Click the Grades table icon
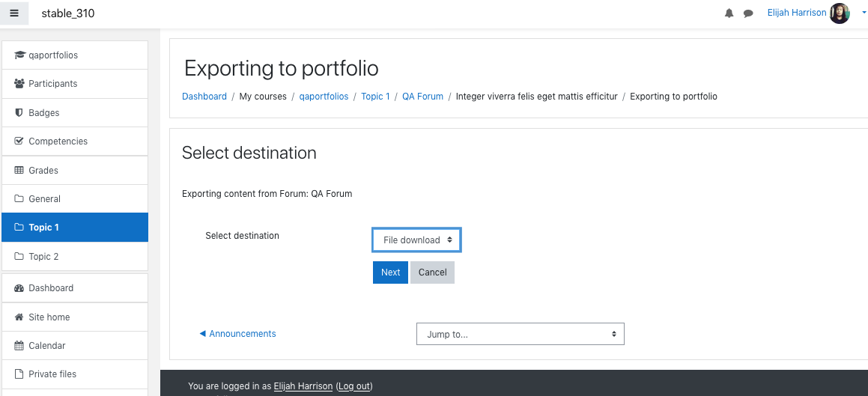The image size is (868, 396). pyautogui.click(x=19, y=170)
